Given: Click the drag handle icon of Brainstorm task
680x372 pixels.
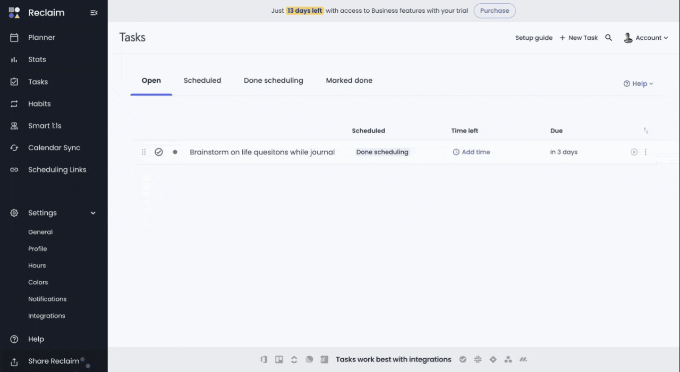Looking at the screenshot, I should click(144, 152).
